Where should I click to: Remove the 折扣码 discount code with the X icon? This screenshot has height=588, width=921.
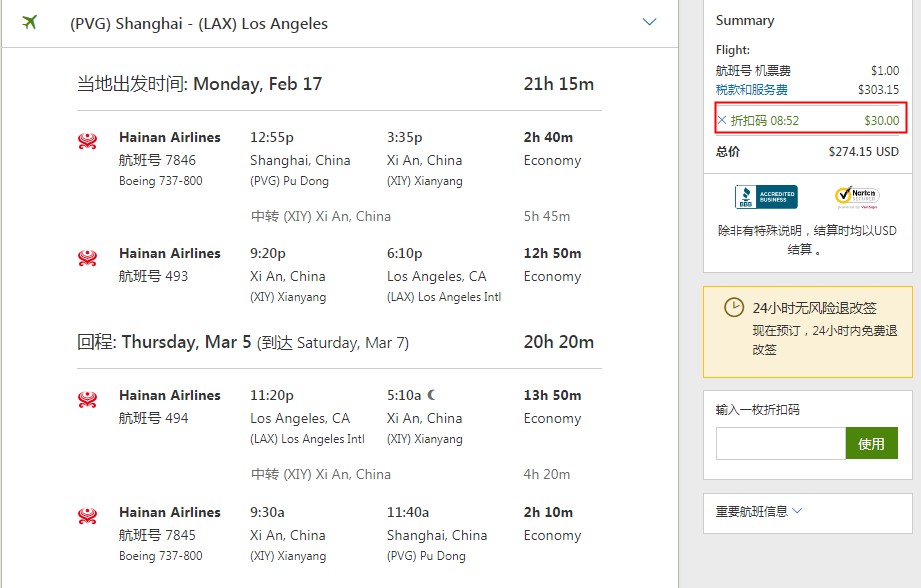(x=722, y=120)
